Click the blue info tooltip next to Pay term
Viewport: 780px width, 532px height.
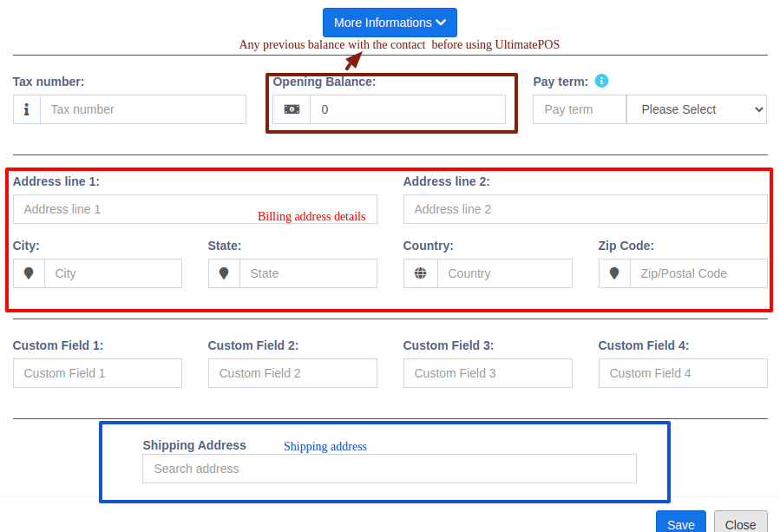[601, 82]
